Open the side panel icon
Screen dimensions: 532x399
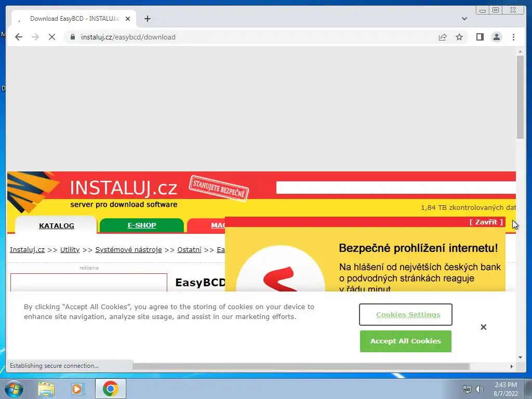tap(480, 37)
